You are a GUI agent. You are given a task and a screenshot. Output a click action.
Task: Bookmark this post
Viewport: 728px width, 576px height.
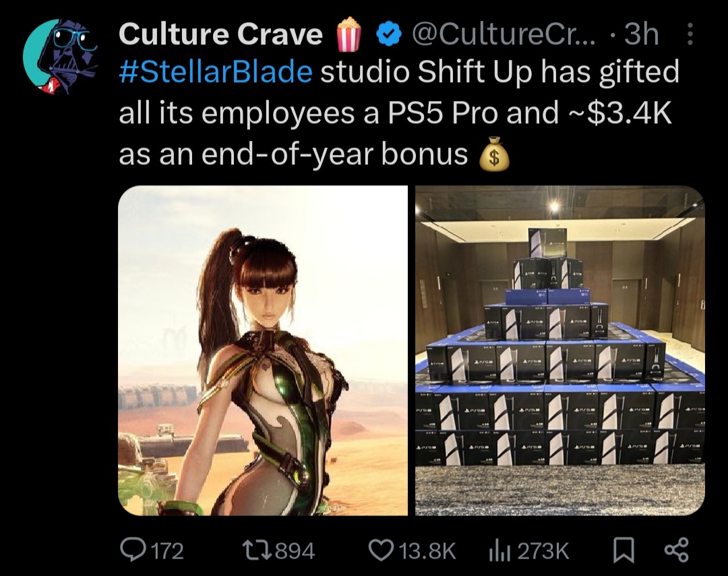pyautogui.click(x=624, y=550)
